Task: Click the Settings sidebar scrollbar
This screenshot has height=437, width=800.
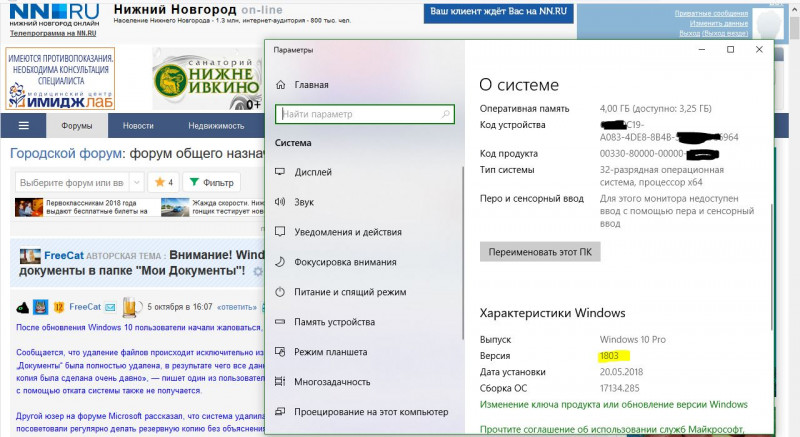Action: (x=463, y=252)
